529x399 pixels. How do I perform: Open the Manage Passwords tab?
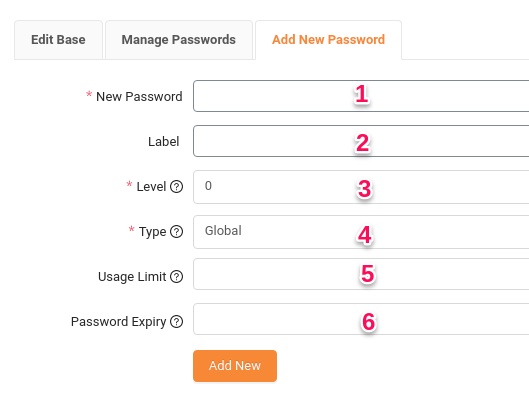click(x=178, y=40)
